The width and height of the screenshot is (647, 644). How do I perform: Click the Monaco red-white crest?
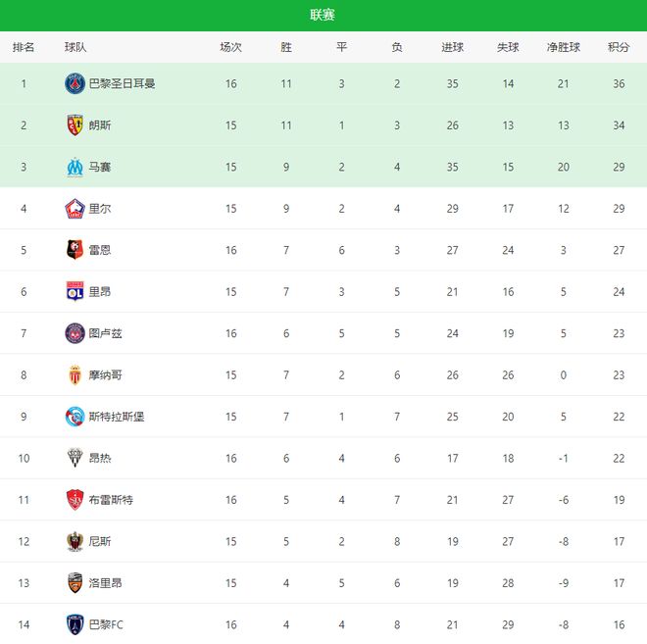[x=75, y=375]
